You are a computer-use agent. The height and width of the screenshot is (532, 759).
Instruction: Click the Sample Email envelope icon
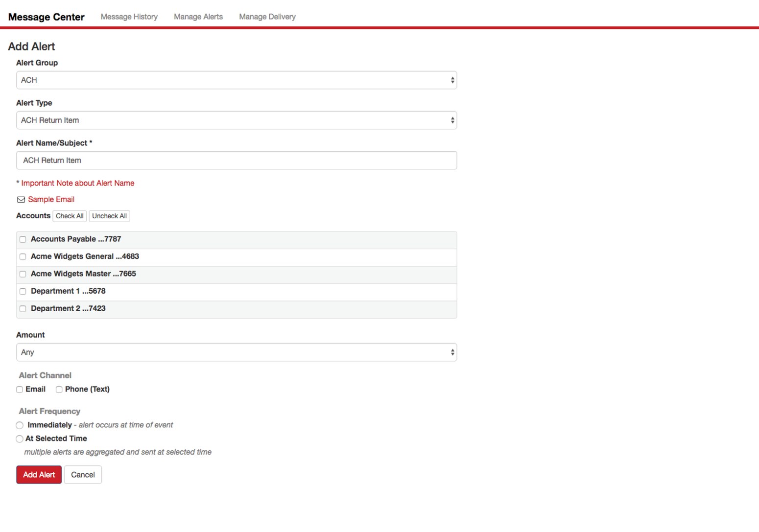click(21, 199)
